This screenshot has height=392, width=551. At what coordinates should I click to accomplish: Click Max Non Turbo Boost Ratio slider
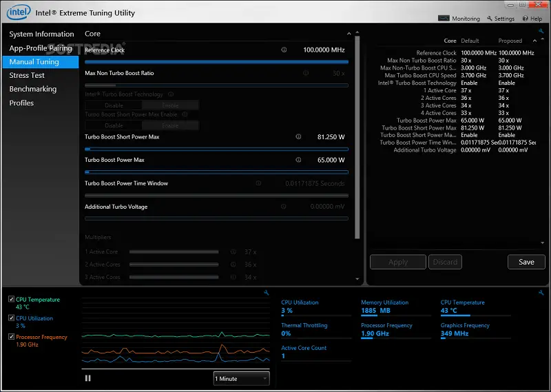[216, 85]
